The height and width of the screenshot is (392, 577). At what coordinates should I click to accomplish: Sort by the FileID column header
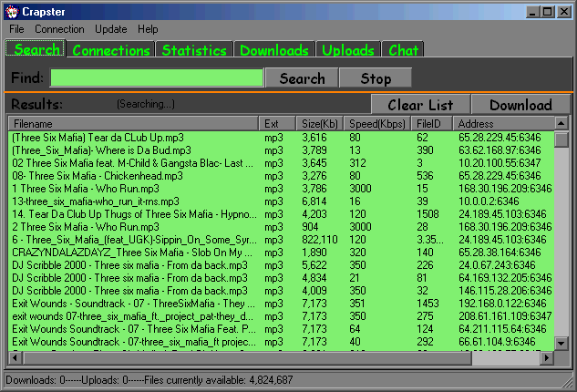click(432, 124)
